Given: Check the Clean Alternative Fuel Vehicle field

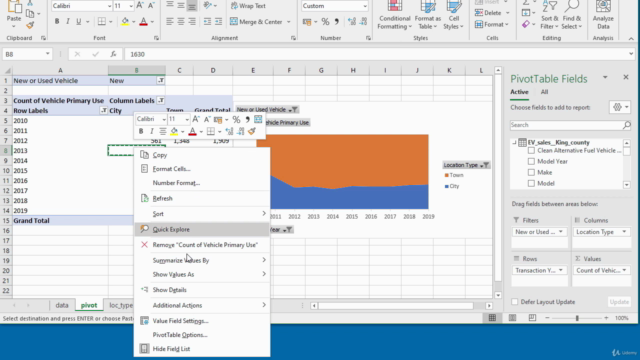Looking at the screenshot, I should click(x=531, y=151).
